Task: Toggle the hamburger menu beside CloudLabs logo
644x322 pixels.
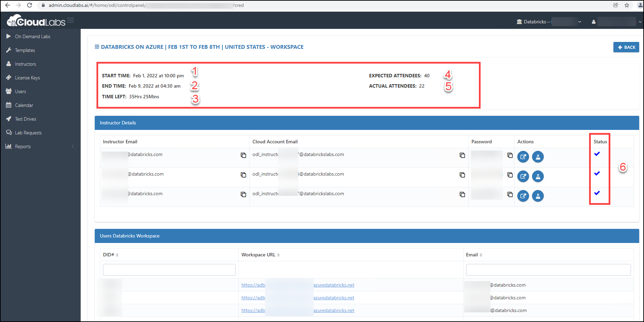Action: [70, 20]
